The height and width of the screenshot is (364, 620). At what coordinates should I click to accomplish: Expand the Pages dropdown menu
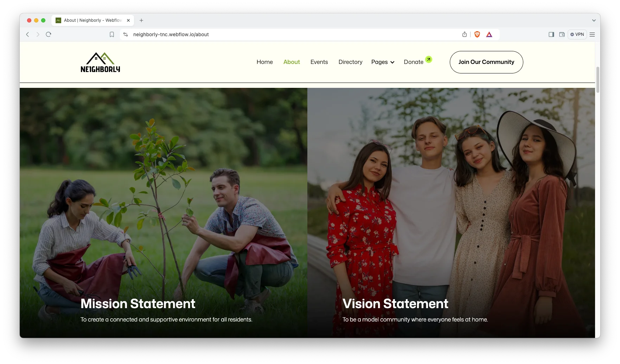tap(383, 62)
